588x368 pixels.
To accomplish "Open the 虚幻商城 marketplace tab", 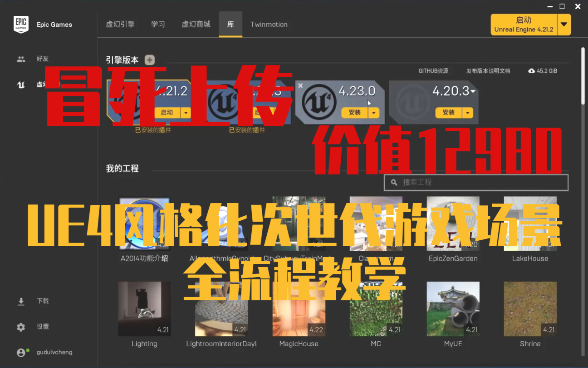I will point(196,24).
